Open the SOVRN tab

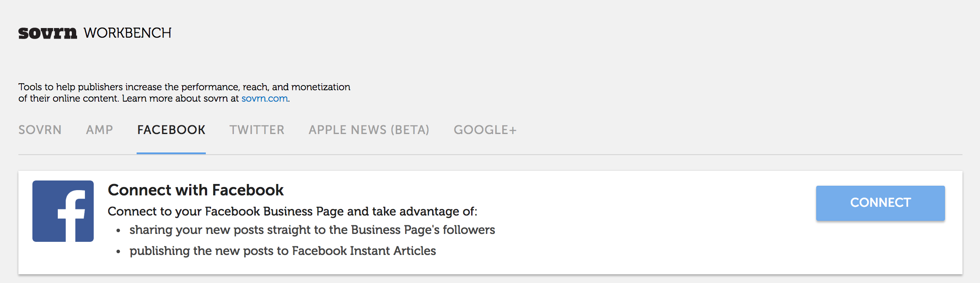[x=40, y=130]
